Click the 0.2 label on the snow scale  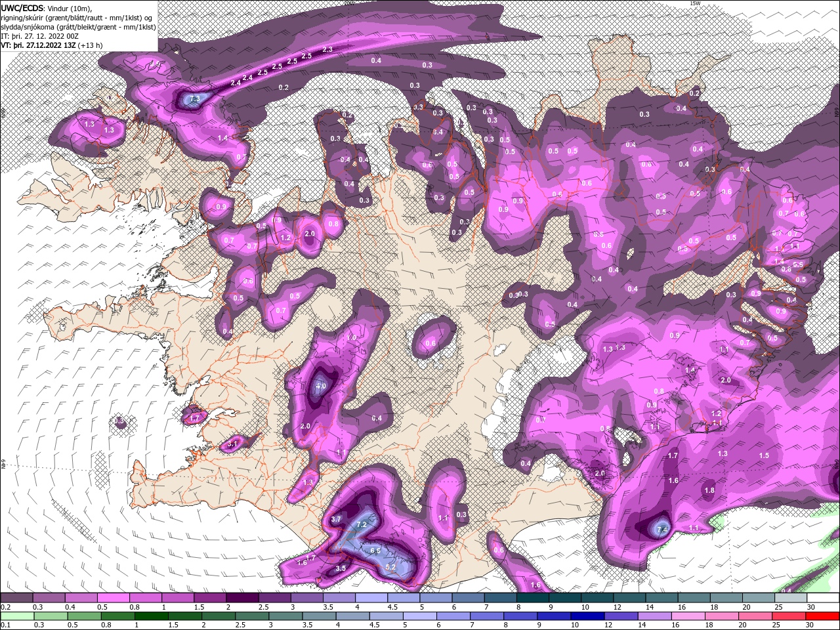5,607
